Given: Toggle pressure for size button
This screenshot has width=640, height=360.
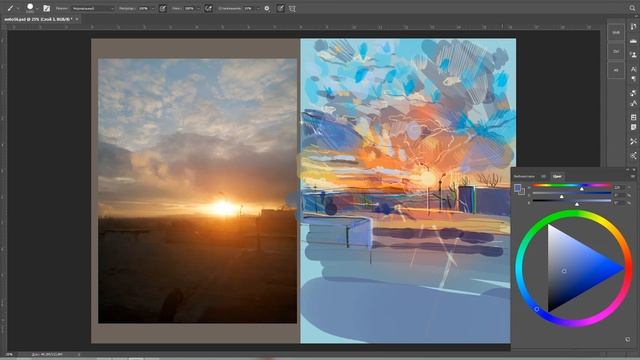Looking at the screenshot, I should point(280,8).
